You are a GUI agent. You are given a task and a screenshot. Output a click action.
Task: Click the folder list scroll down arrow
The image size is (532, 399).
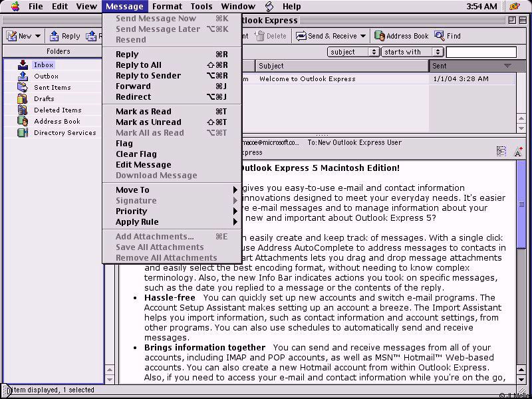coord(110,379)
